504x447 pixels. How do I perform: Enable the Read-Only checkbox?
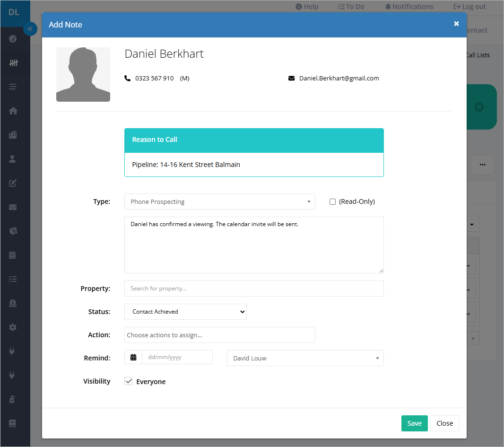click(x=332, y=202)
